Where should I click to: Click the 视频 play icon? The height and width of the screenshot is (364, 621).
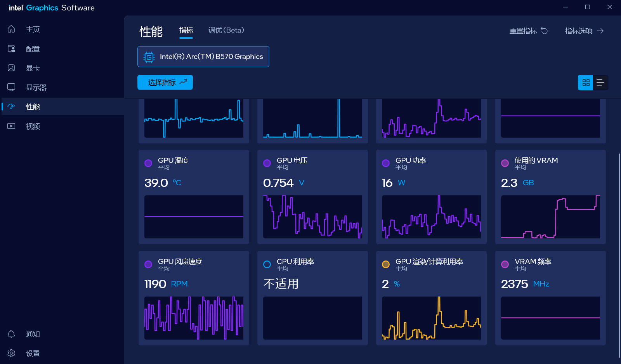point(11,126)
